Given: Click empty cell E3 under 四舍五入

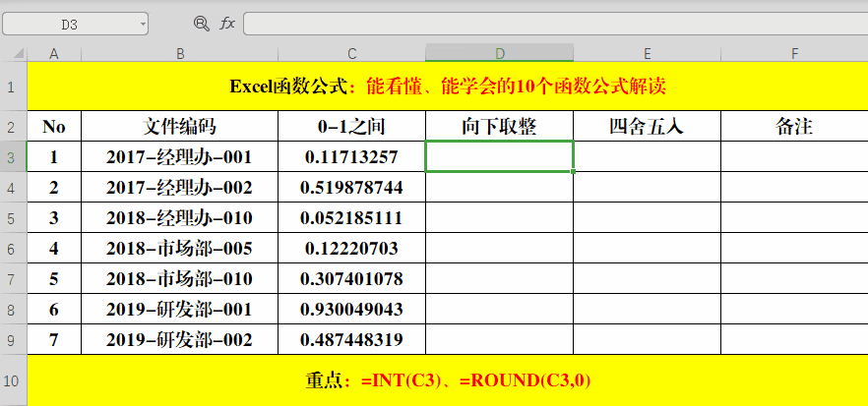Looking at the screenshot, I should 648,156.
